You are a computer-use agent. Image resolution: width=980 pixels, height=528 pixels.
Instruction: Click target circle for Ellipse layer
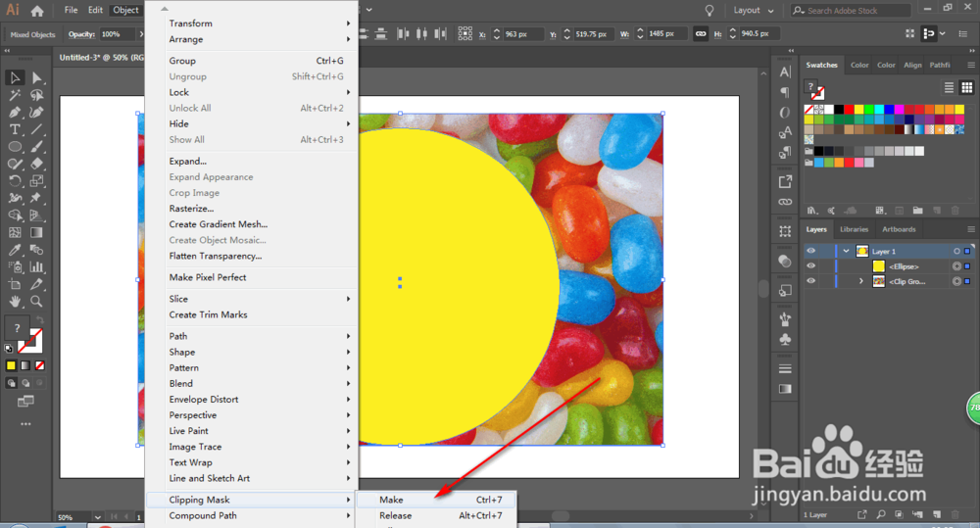click(x=956, y=266)
